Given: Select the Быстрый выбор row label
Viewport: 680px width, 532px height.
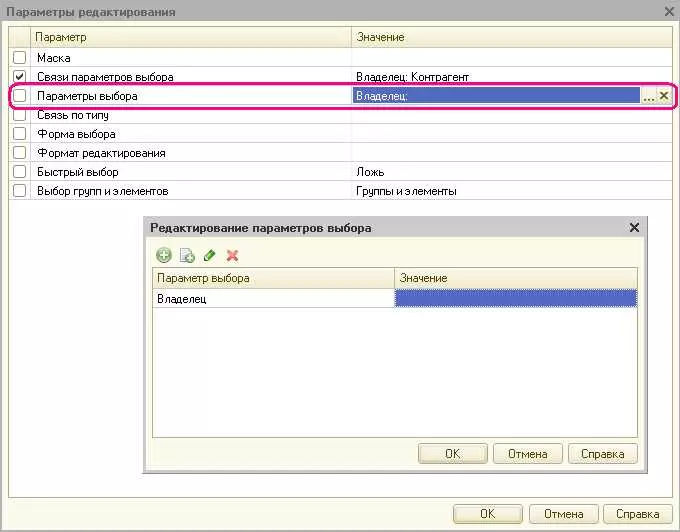Looking at the screenshot, I should [x=78, y=172].
